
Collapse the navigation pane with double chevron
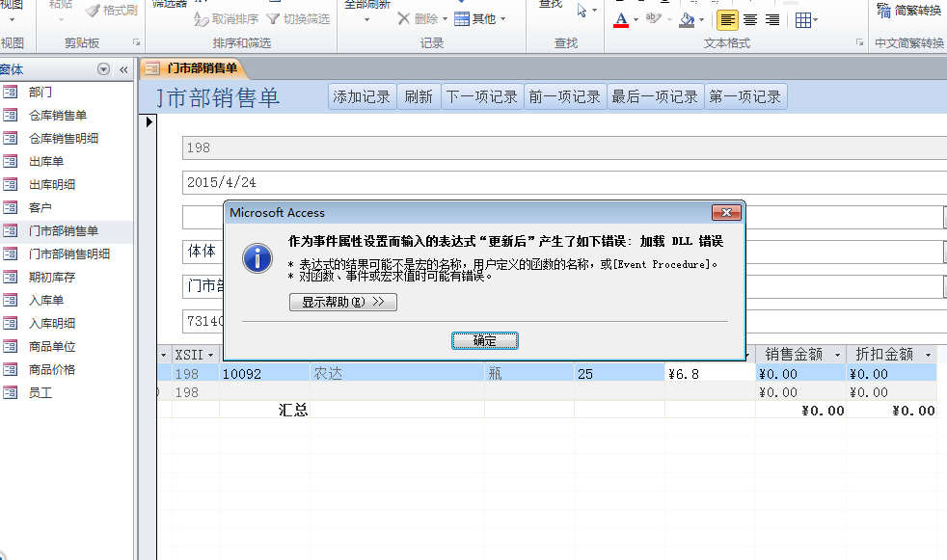(123, 69)
